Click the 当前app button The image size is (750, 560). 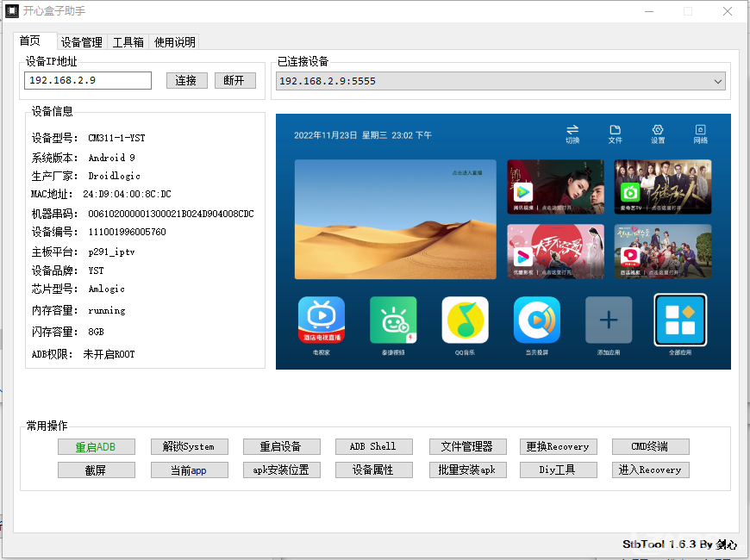point(189,470)
